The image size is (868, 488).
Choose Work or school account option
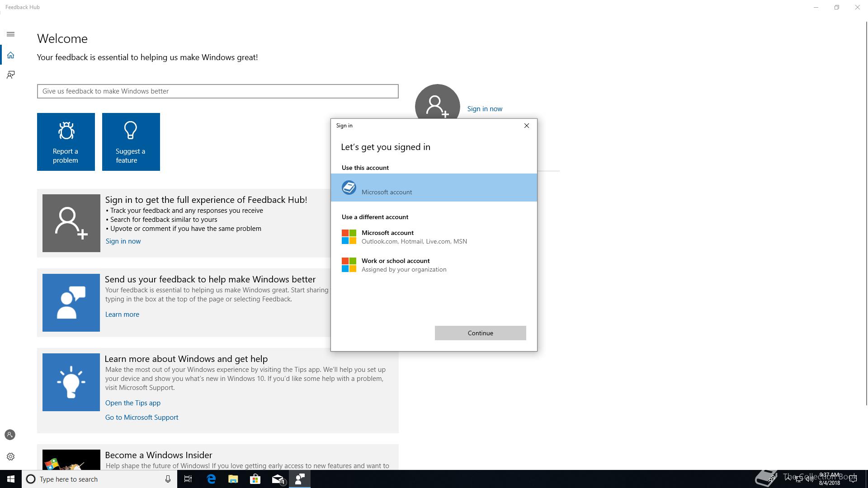pyautogui.click(x=434, y=265)
